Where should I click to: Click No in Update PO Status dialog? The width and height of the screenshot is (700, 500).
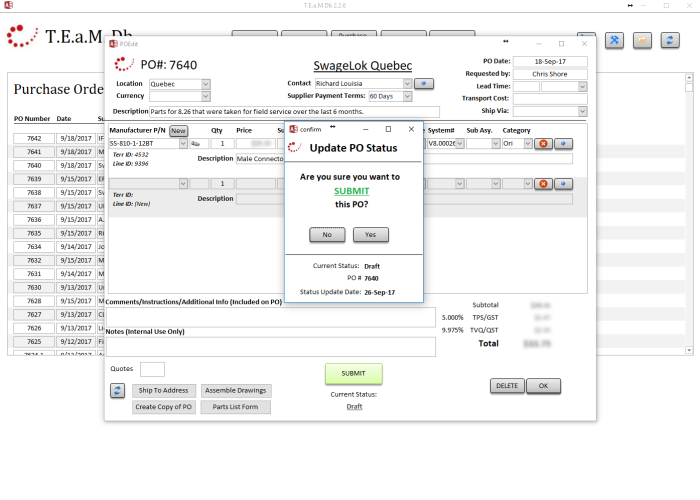[327, 235]
